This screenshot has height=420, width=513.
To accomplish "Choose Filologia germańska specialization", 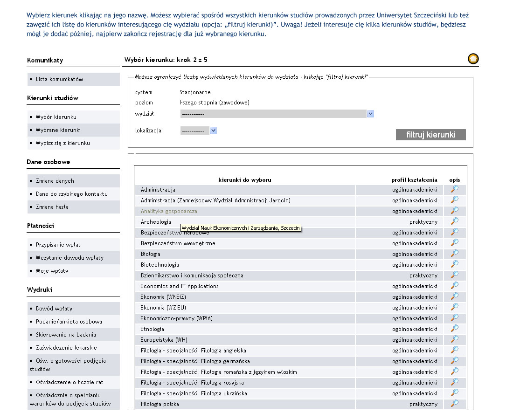I will pos(195,361).
